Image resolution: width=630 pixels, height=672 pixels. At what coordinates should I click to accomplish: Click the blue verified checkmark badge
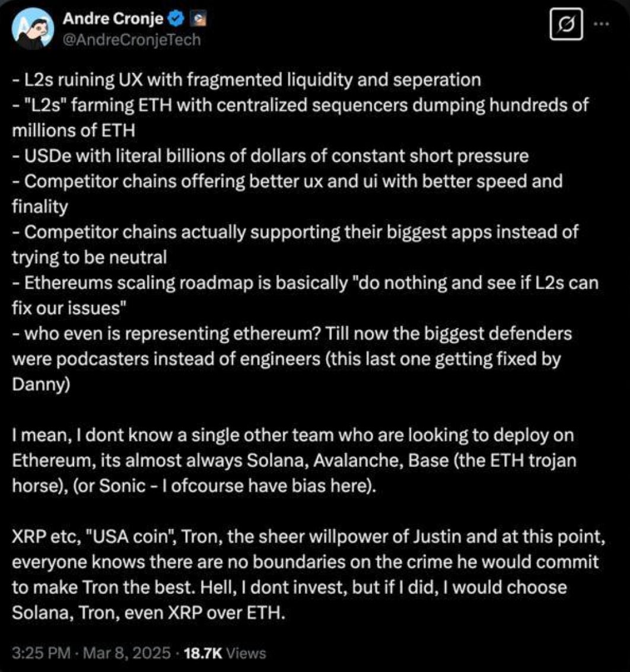point(177,18)
